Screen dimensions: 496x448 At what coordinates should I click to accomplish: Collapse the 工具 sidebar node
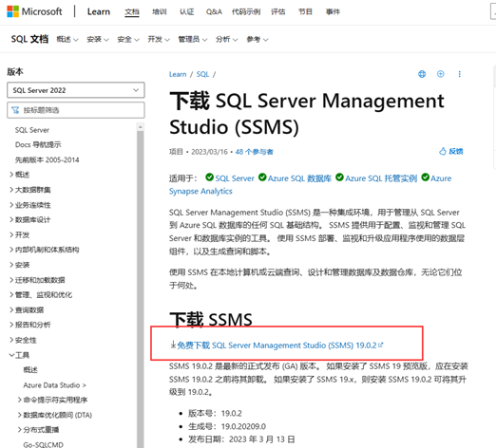point(19,355)
